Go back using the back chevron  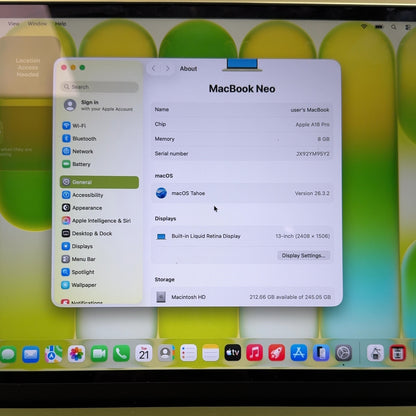[x=154, y=68]
